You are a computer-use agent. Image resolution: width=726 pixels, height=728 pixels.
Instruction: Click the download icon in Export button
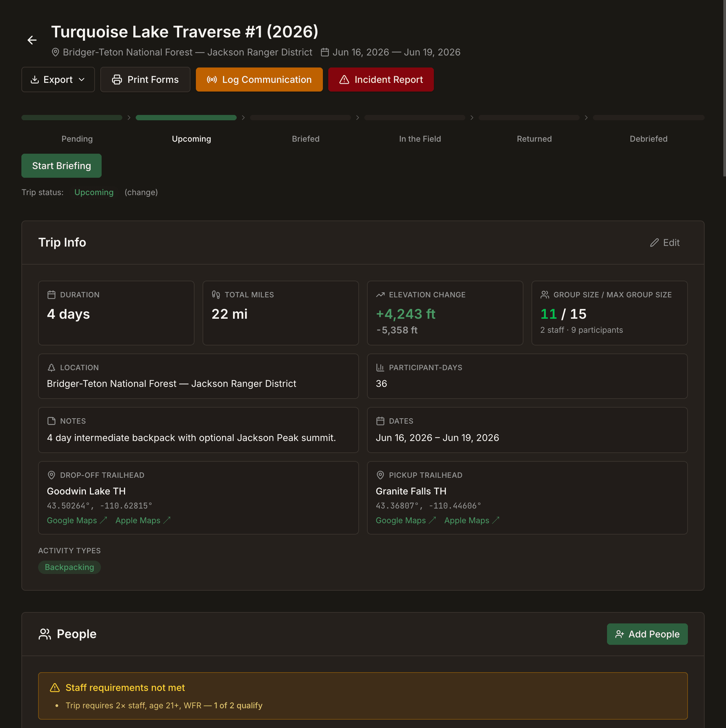click(35, 80)
